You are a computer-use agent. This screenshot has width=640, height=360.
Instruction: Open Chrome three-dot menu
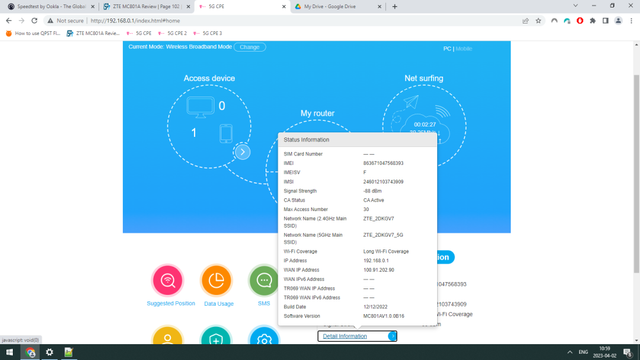click(x=631, y=21)
